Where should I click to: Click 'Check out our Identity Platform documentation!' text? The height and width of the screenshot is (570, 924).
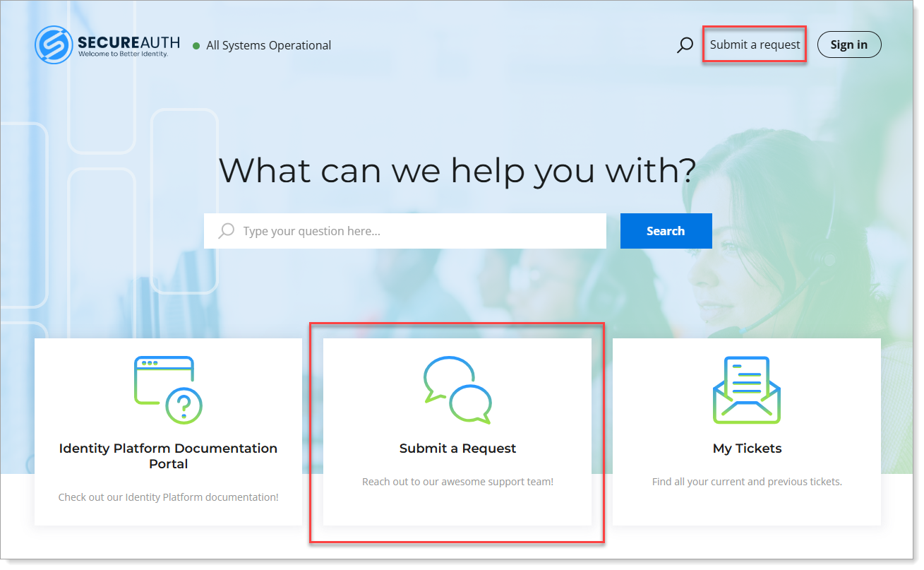coord(168,497)
